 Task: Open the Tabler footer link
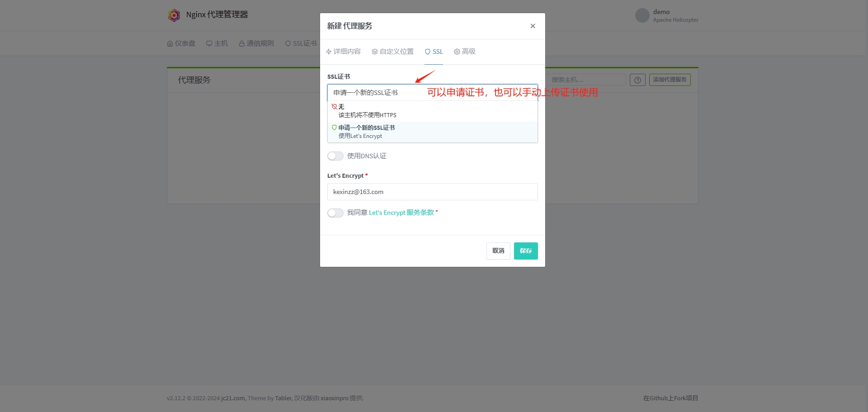tap(283, 398)
